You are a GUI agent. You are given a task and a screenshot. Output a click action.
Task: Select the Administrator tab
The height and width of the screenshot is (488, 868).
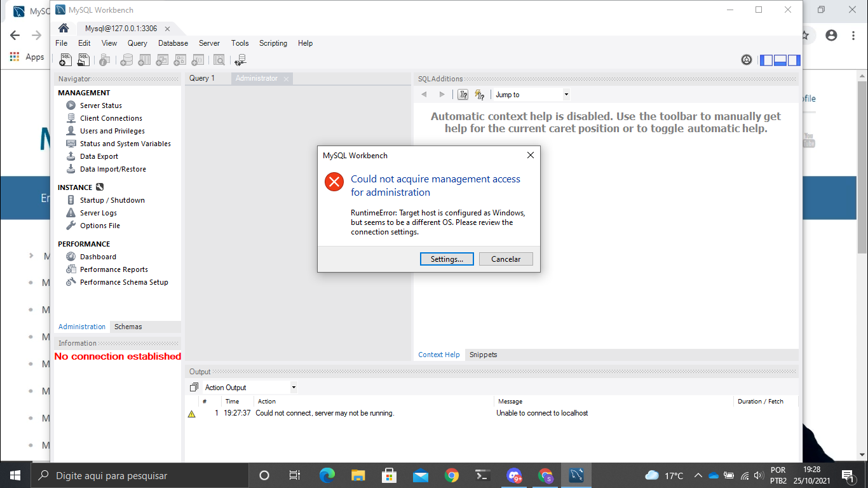coord(256,78)
